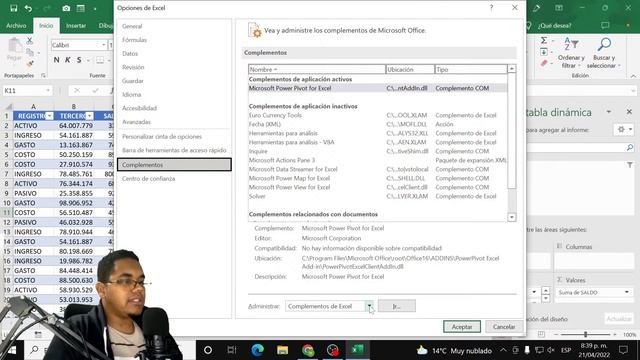The width and height of the screenshot is (640, 360).
Task: Open Google Chrome from taskbar
Action: (x=308, y=350)
